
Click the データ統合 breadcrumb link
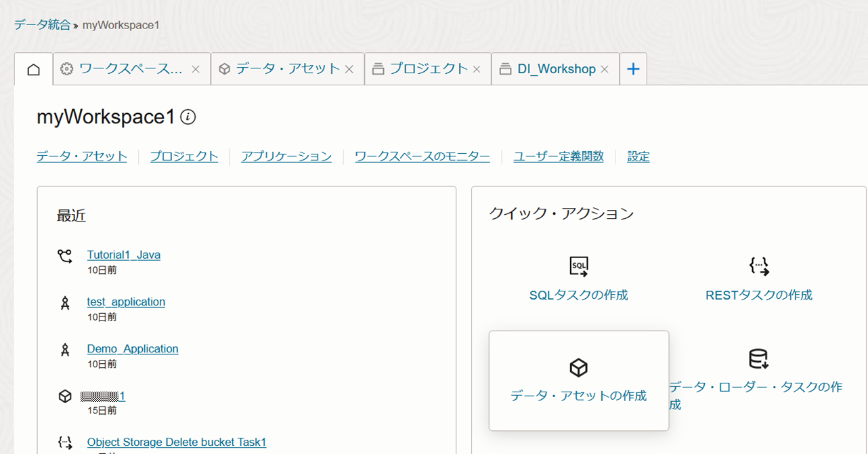click(x=42, y=25)
